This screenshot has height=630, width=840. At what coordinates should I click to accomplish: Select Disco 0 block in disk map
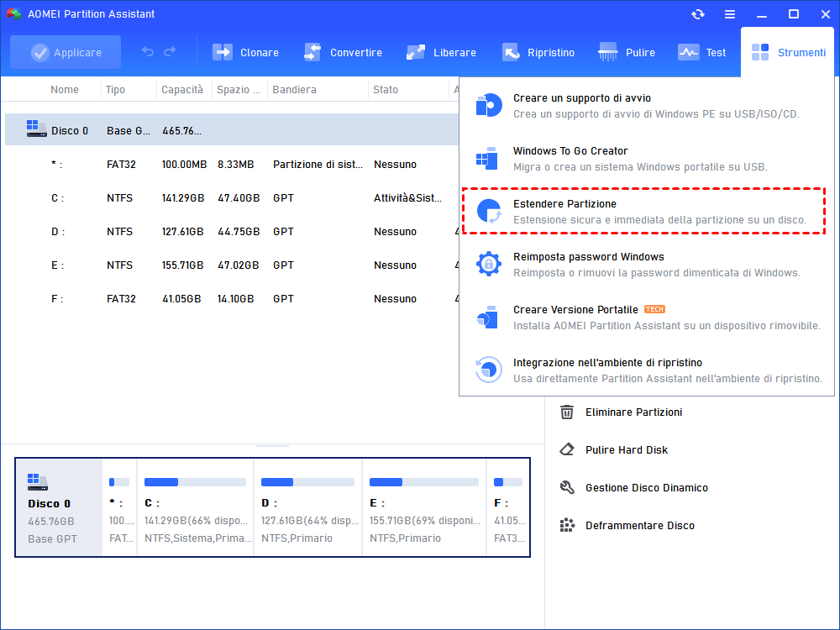coord(59,507)
